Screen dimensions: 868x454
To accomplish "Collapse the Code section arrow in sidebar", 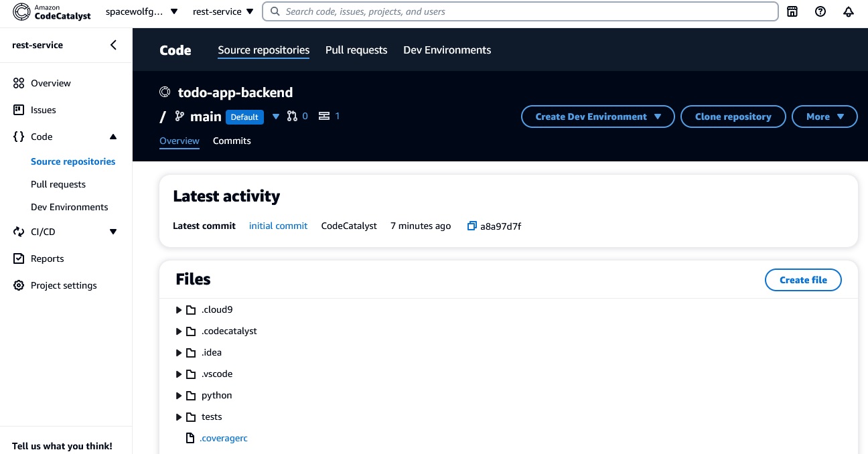I will pos(113,137).
